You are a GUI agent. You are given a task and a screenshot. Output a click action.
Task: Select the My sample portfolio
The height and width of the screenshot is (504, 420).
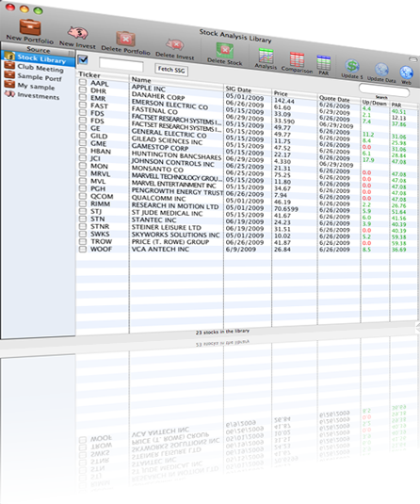36,86
